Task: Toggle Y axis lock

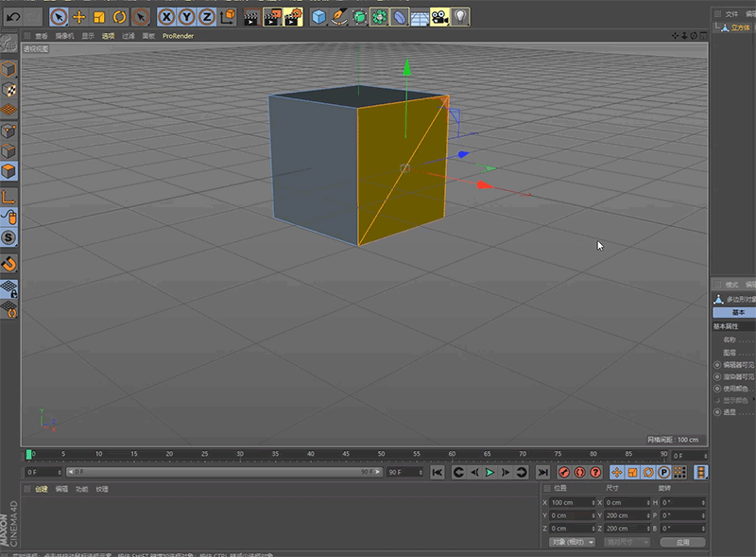Action: tap(186, 16)
